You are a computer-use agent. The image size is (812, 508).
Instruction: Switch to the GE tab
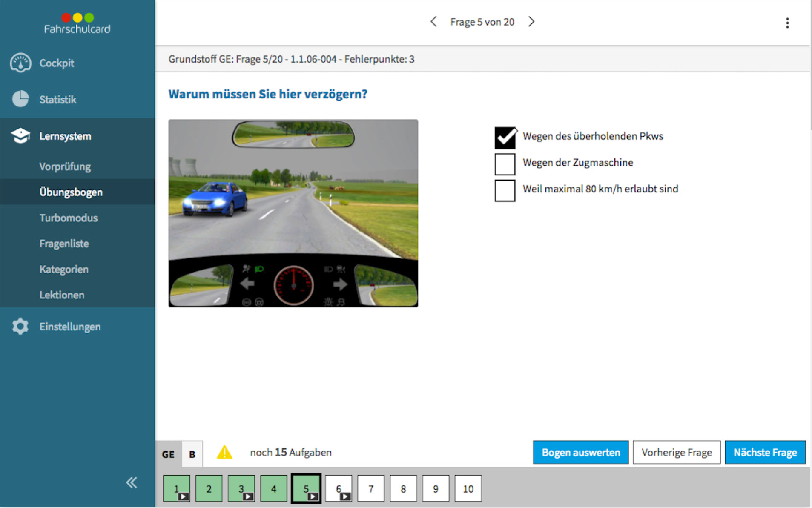168,454
